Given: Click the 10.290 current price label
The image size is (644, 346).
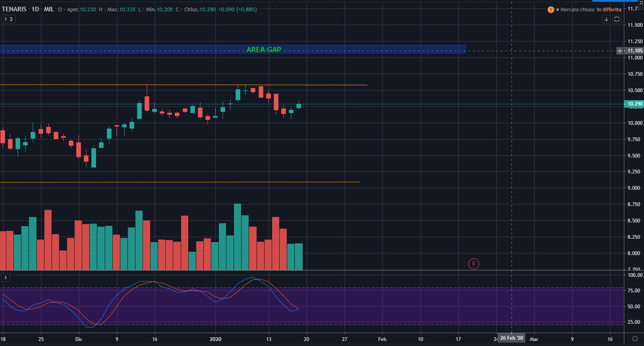Looking at the screenshot, I should pos(635,104).
